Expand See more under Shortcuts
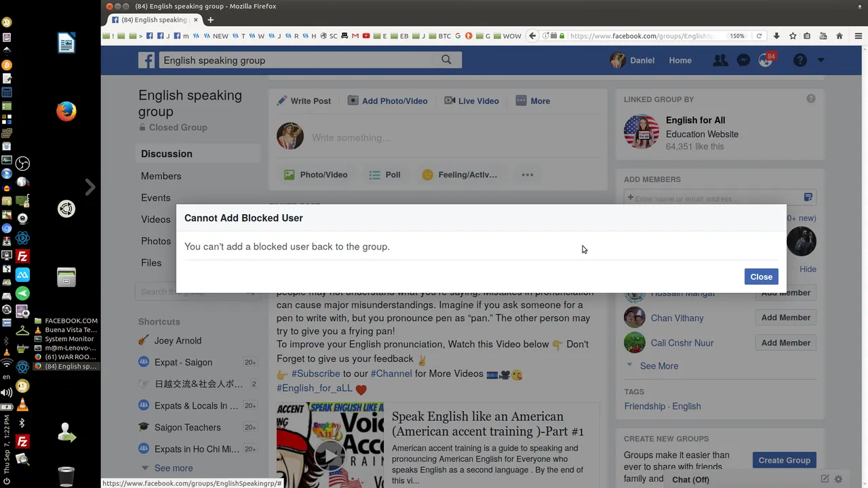The height and width of the screenshot is (488, 868). 173,468
